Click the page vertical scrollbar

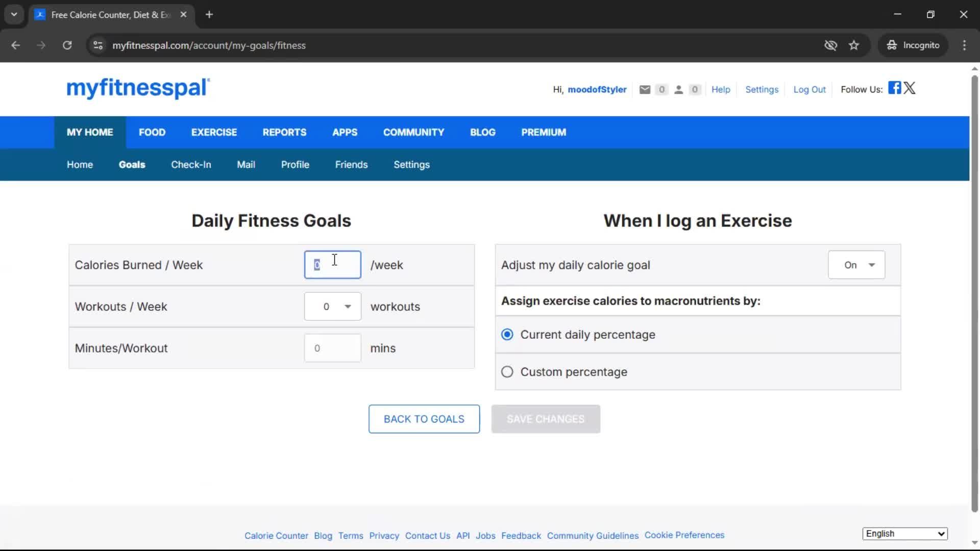click(974, 293)
